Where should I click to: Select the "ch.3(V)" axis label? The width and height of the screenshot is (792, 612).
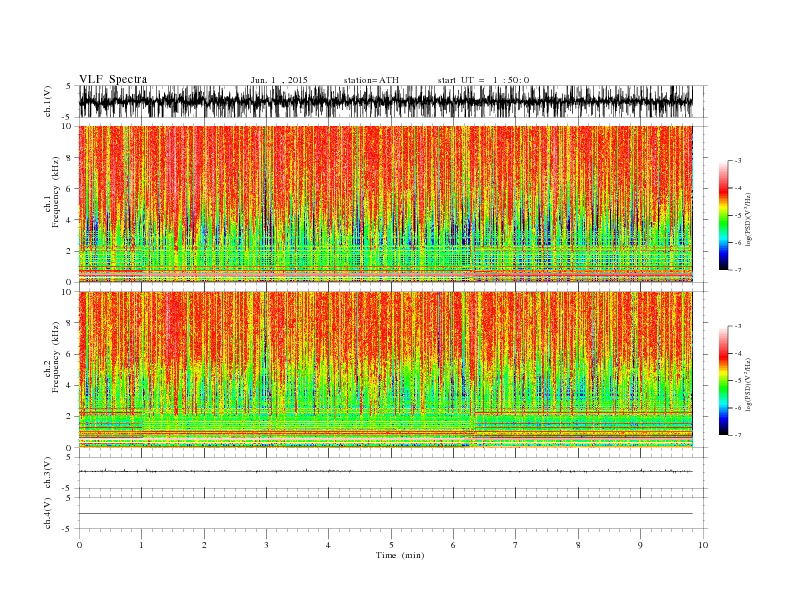(x=48, y=473)
